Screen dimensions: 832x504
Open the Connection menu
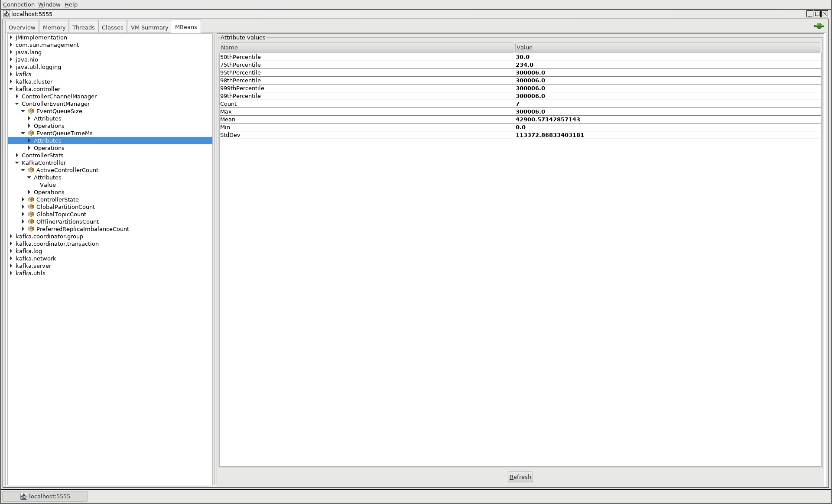pos(19,4)
